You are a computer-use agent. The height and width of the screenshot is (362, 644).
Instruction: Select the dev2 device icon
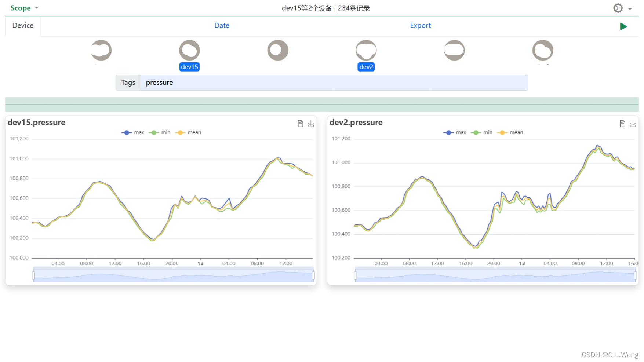tap(366, 50)
